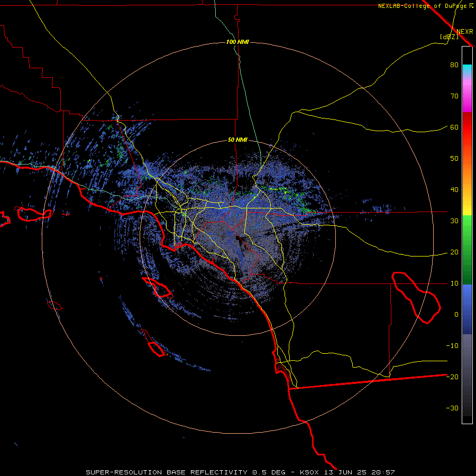Click the -30 value on the color scale
This screenshot has height=476, width=476.
point(452,408)
